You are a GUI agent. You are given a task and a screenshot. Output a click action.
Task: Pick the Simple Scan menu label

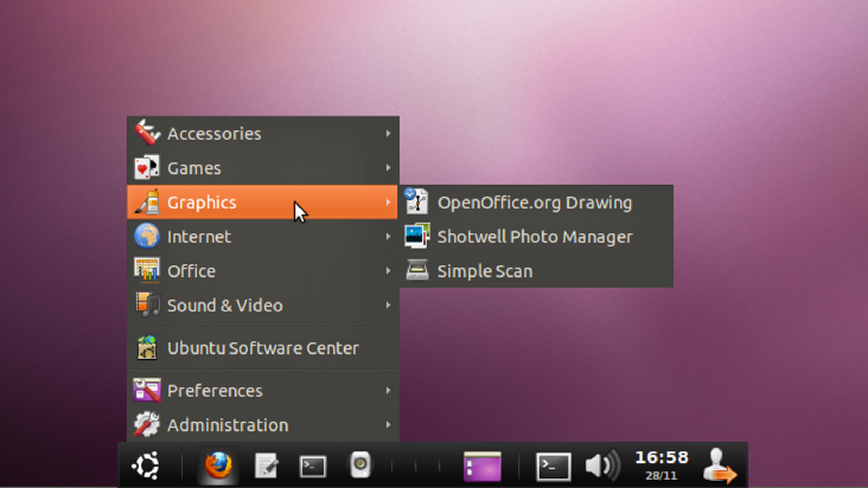coord(485,271)
